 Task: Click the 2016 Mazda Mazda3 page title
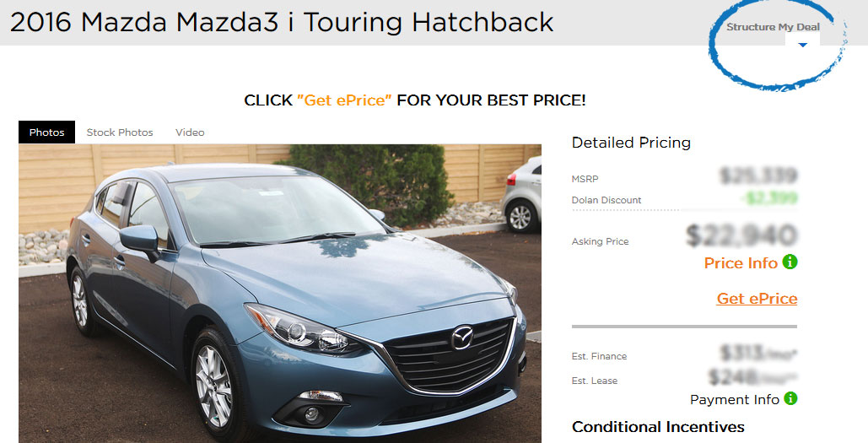tap(282, 23)
